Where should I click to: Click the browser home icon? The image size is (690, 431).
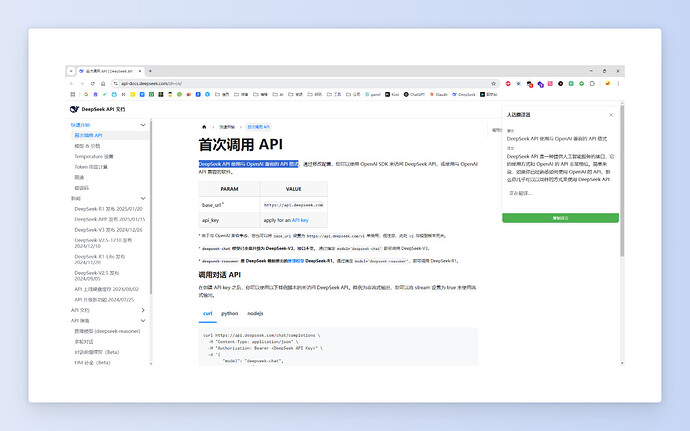(x=103, y=83)
